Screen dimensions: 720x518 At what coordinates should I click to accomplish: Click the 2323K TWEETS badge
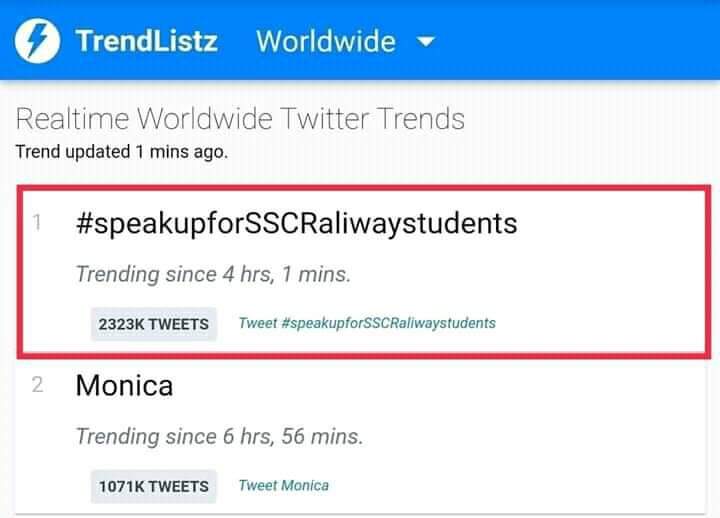[154, 324]
